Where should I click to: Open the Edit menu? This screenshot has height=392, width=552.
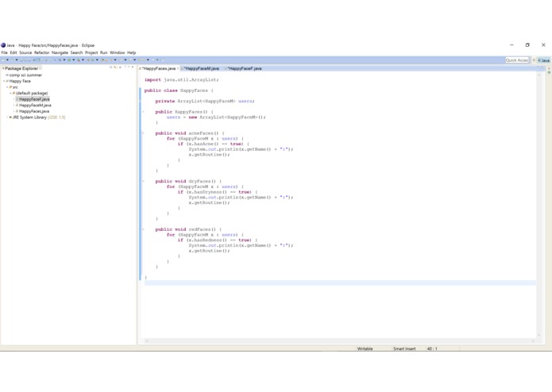[14, 52]
